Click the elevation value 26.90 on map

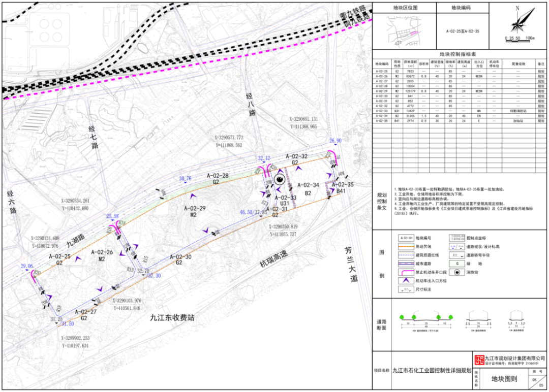click(335, 141)
